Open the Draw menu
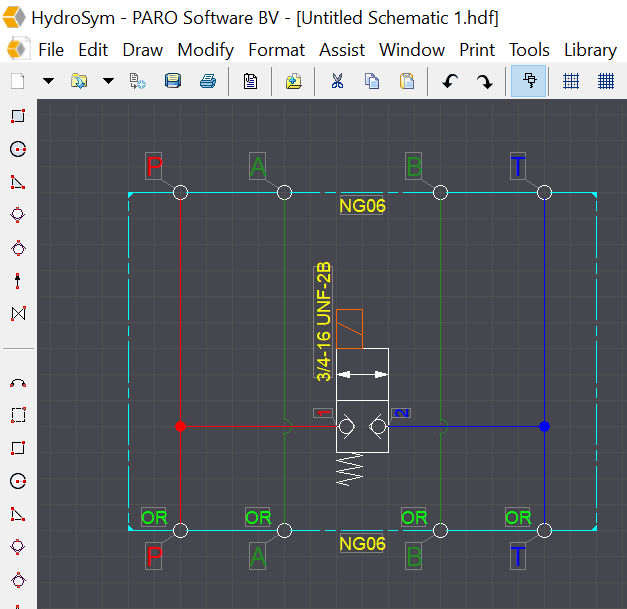Screen dimensions: 627x609 coord(143,49)
